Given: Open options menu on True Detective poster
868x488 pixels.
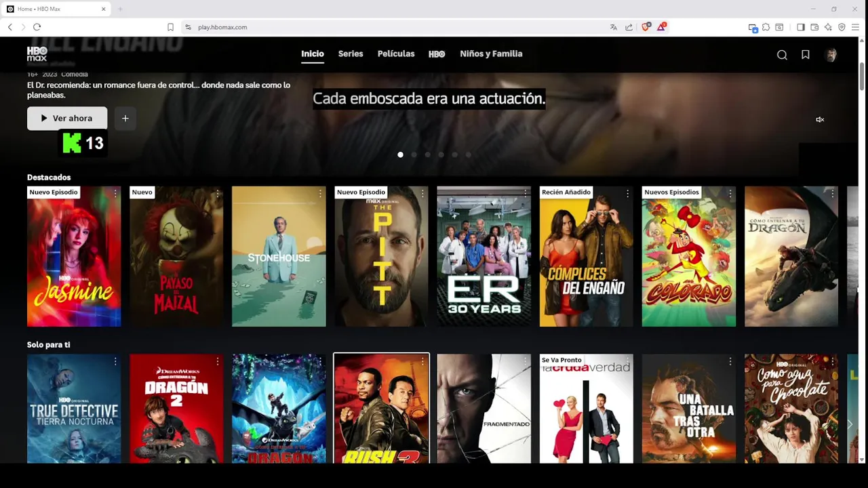Looking at the screenshot, I should 115,361.
